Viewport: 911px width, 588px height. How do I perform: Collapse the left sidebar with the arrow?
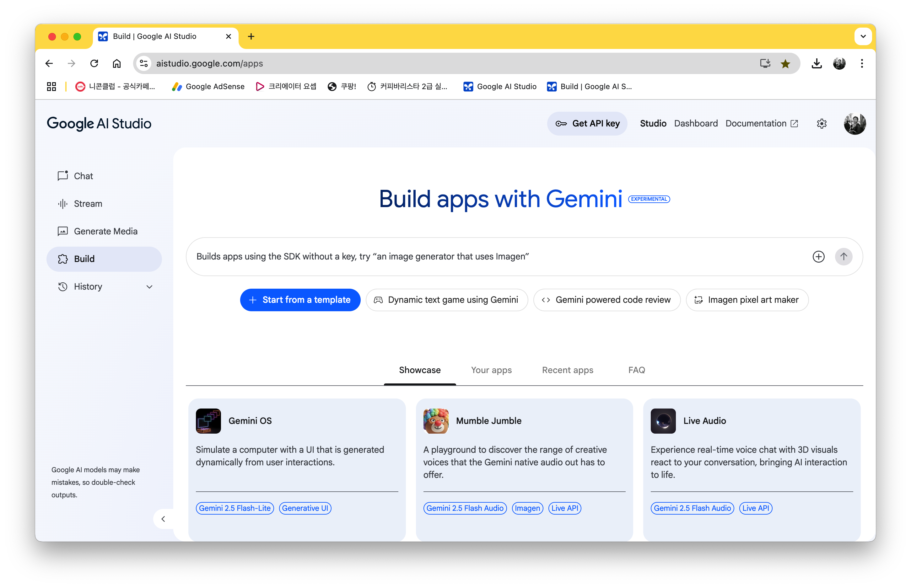click(x=163, y=519)
